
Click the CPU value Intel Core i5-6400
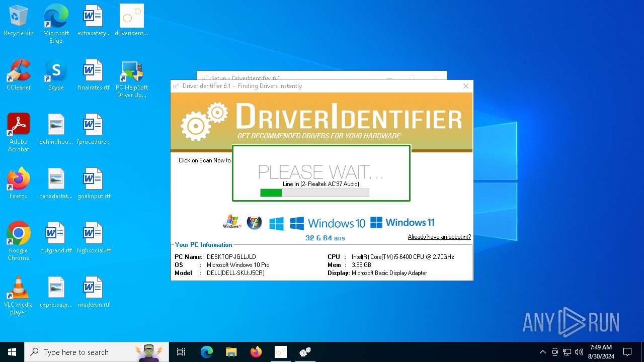click(403, 257)
